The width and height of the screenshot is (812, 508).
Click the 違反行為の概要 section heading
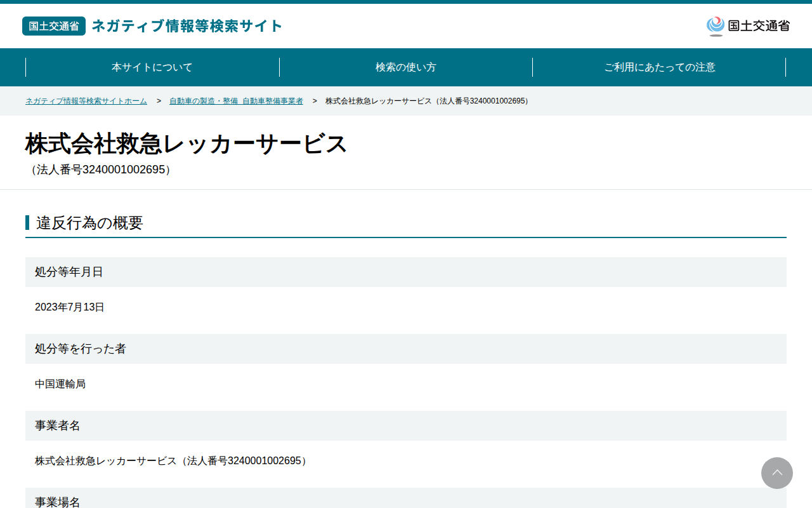[x=89, y=223]
